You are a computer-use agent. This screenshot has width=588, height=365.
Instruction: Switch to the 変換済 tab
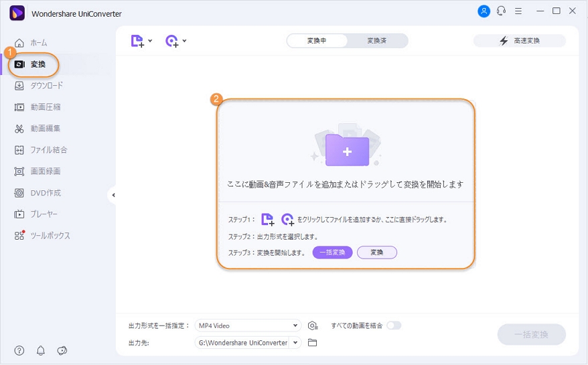[x=376, y=41]
